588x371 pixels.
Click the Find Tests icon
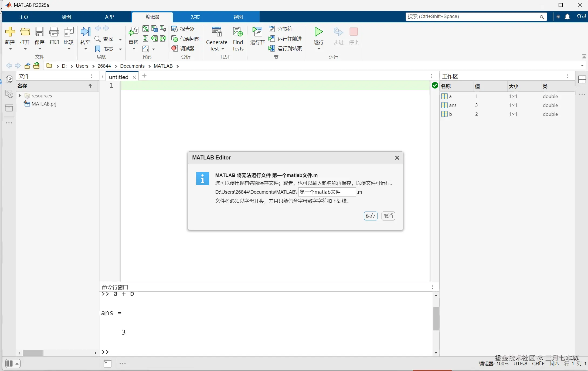click(x=238, y=32)
